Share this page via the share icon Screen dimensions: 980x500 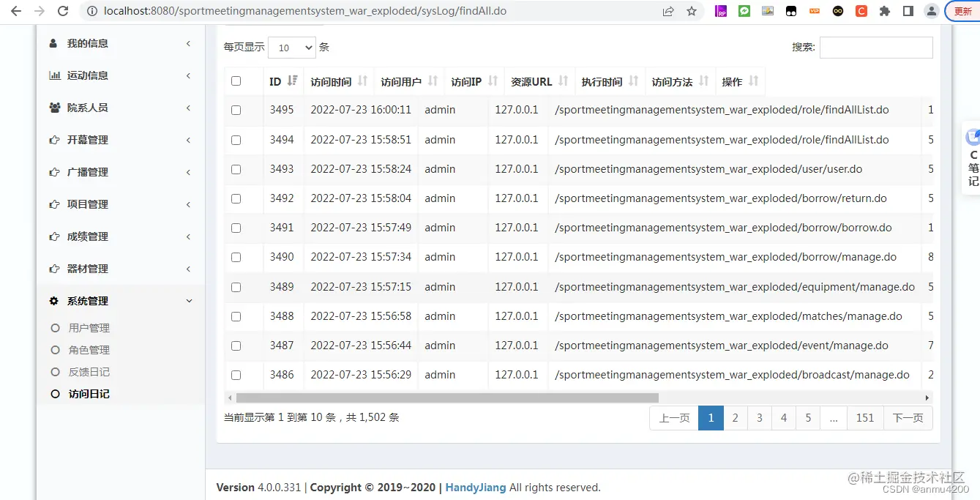point(668,11)
